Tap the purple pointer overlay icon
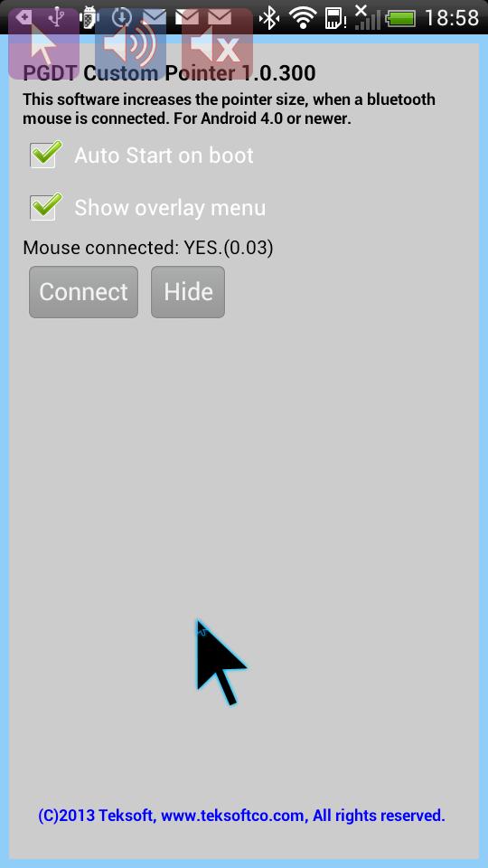The height and width of the screenshot is (868, 488). [43, 43]
